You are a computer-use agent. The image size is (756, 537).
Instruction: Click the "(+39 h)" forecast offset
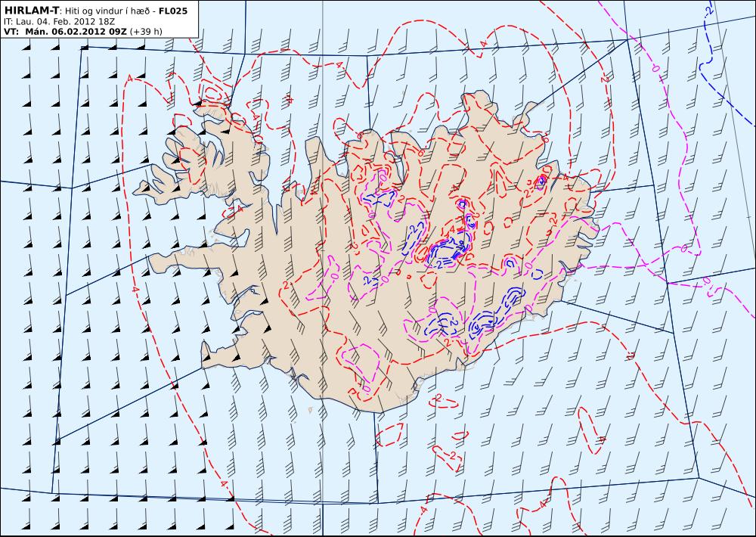click(146, 32)
